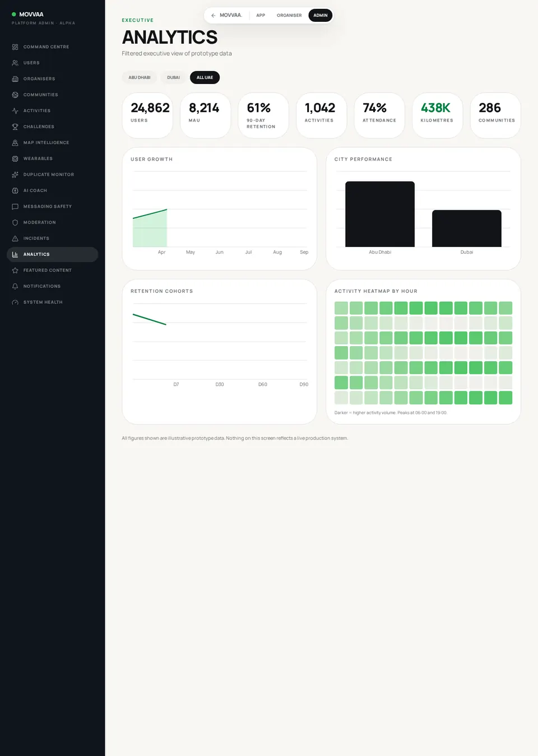Image resolution: width=538 pixels, height=756 pixels.
Task: Click the D90 label on Retention Cohorts axis
Action: point(304,385)
